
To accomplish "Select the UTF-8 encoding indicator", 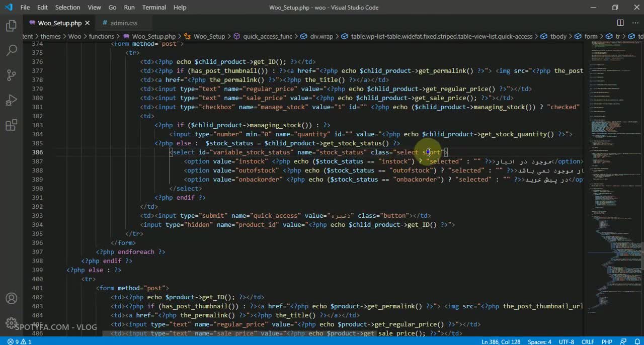I will (566, 341).
